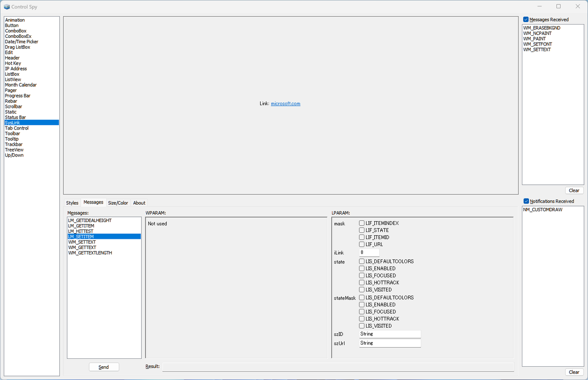
Task: Click the Send button
Action: point(104,367)
